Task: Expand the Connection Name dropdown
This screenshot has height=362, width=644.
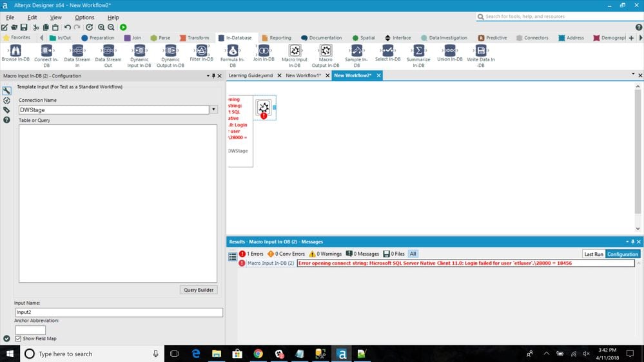Action: coord(213,110)
